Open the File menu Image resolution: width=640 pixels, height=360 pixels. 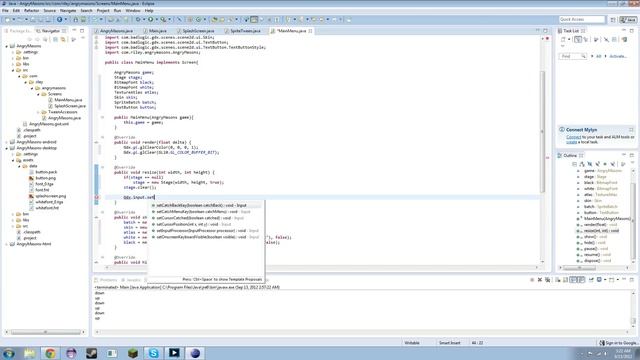[x=5, y=11]
